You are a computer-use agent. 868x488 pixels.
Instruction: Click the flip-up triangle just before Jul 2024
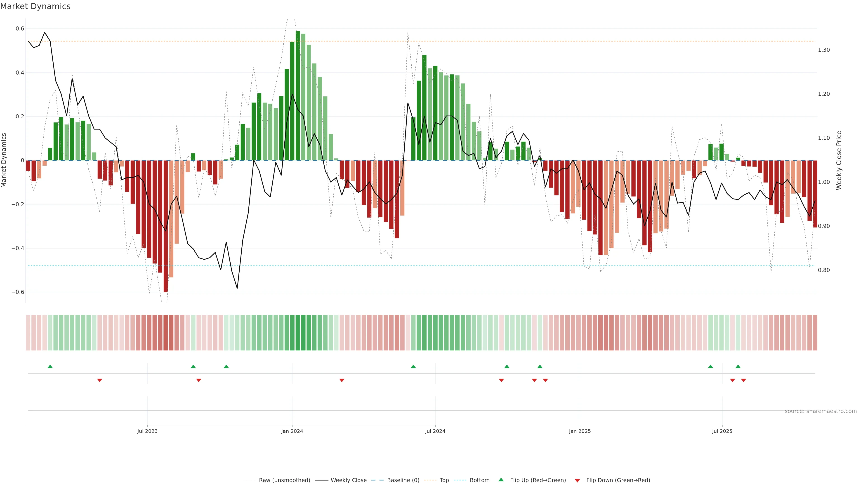pyautogui.click(x=413, y=366)
